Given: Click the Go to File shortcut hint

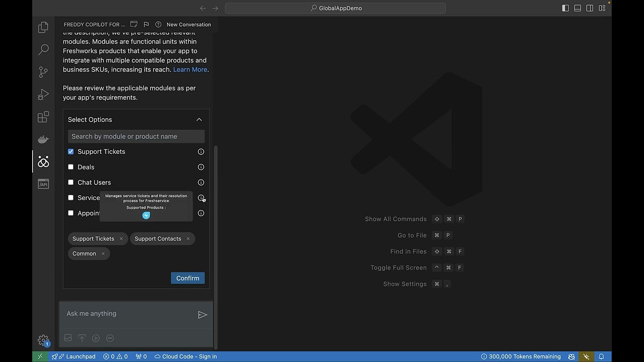Looking at the screenshot, I should (x=424, y=235).
